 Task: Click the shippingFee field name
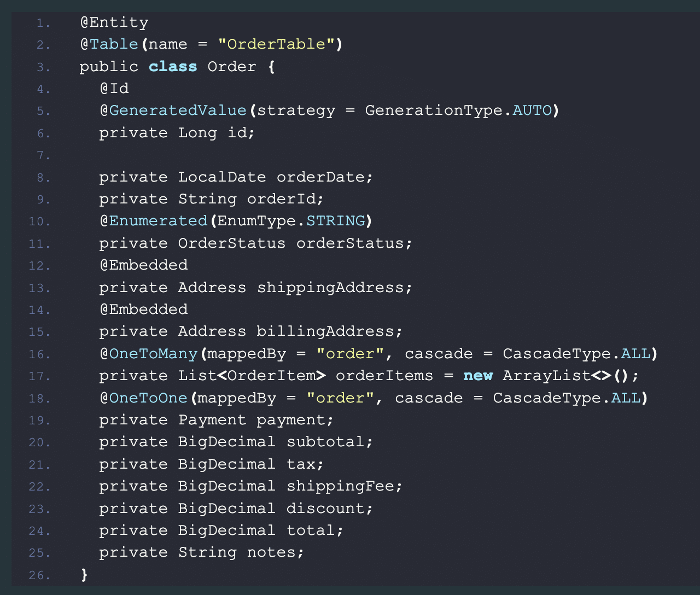(x=340, y=486)
